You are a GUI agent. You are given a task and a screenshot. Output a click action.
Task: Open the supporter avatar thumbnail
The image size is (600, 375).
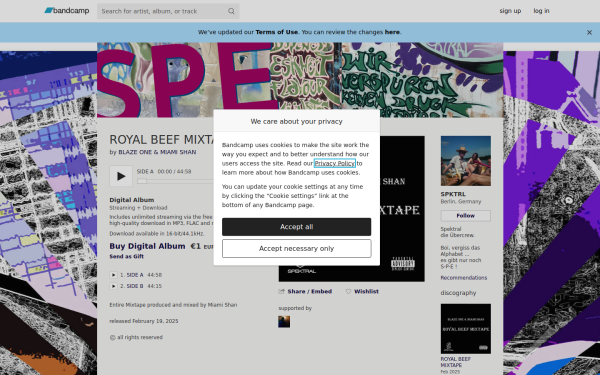[x=284, y=322]
